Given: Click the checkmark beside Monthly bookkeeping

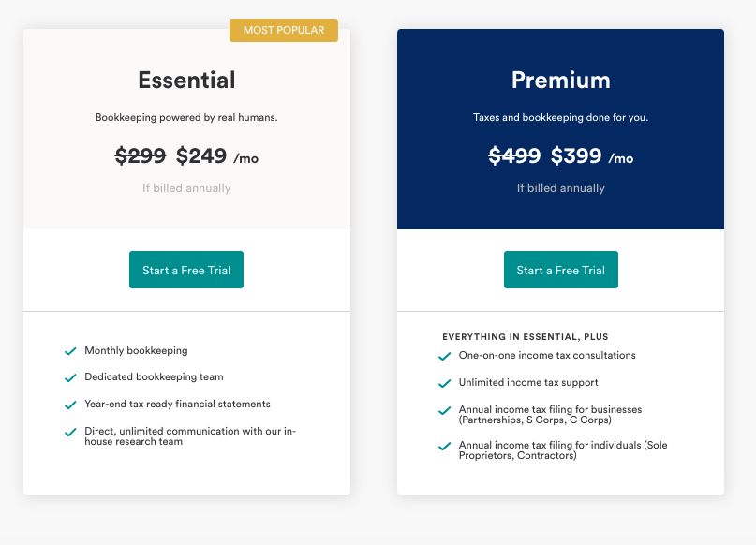Looking at the screenshot, I should pos(70,351).
